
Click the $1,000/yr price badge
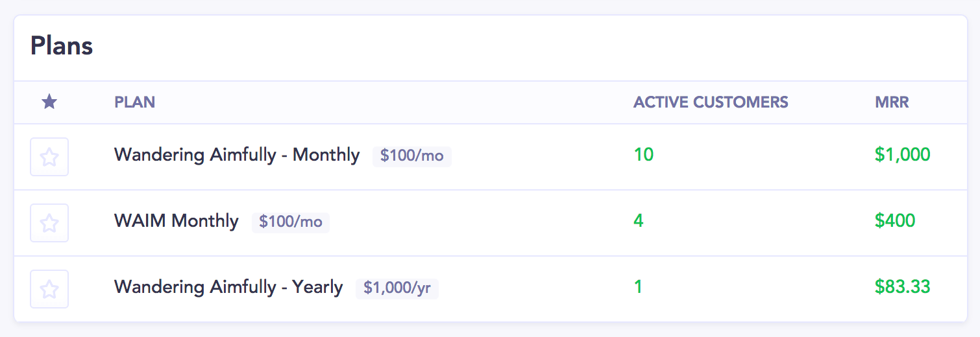397,288
